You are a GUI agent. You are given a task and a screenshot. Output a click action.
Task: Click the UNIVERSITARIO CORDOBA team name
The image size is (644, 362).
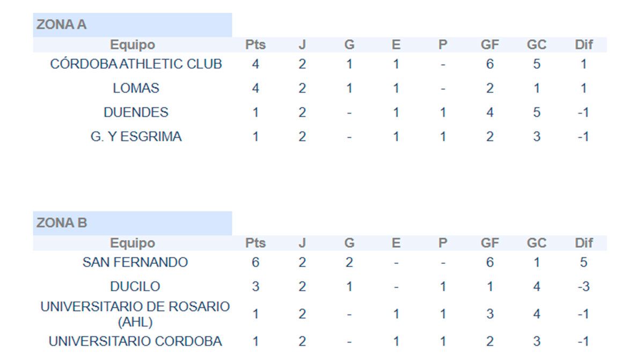tap(135, 342)
